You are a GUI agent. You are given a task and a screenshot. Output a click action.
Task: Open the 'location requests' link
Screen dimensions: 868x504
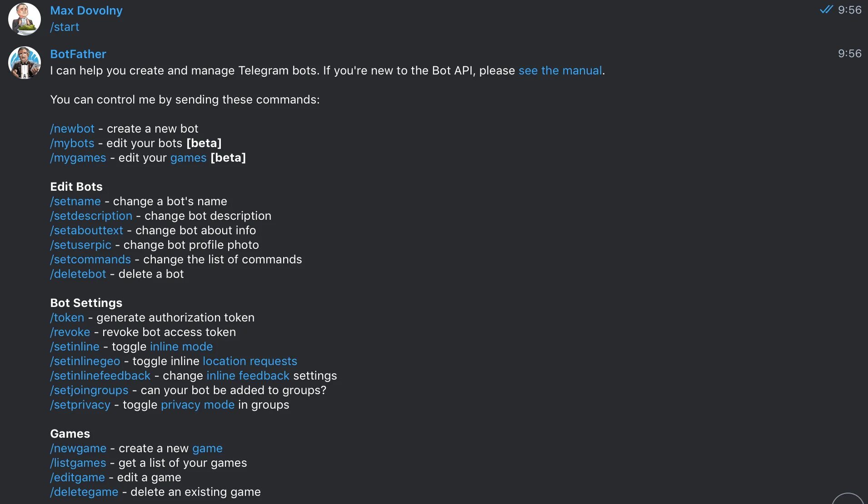click(x=249, y=361)
